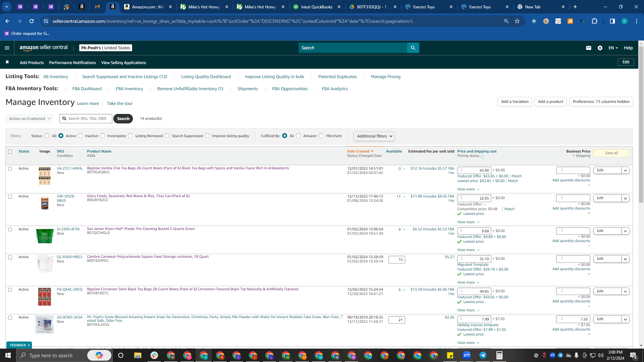Open Edit dropdown arrow for Cambro Camwear container
This screenshot has width=644, height=362.
coord(625,259)
